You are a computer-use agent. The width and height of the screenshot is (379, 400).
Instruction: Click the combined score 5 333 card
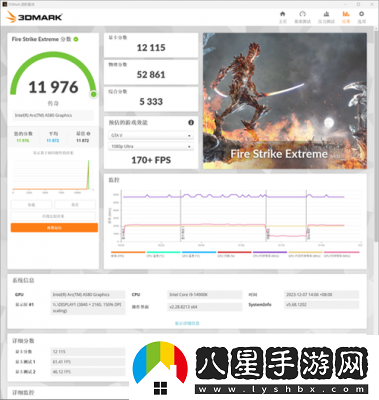point(151,99)
